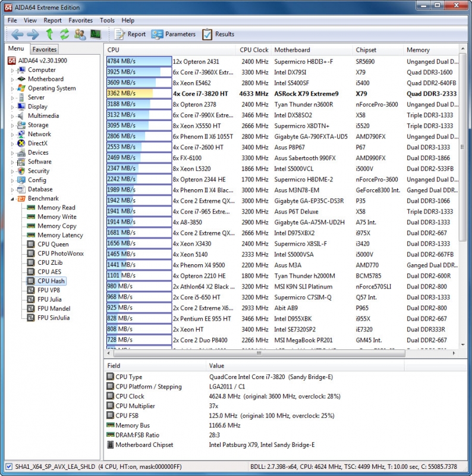Sort by the Memory column header
The width and height of the screenshot is (472, 476).
(x=431, y=50)
